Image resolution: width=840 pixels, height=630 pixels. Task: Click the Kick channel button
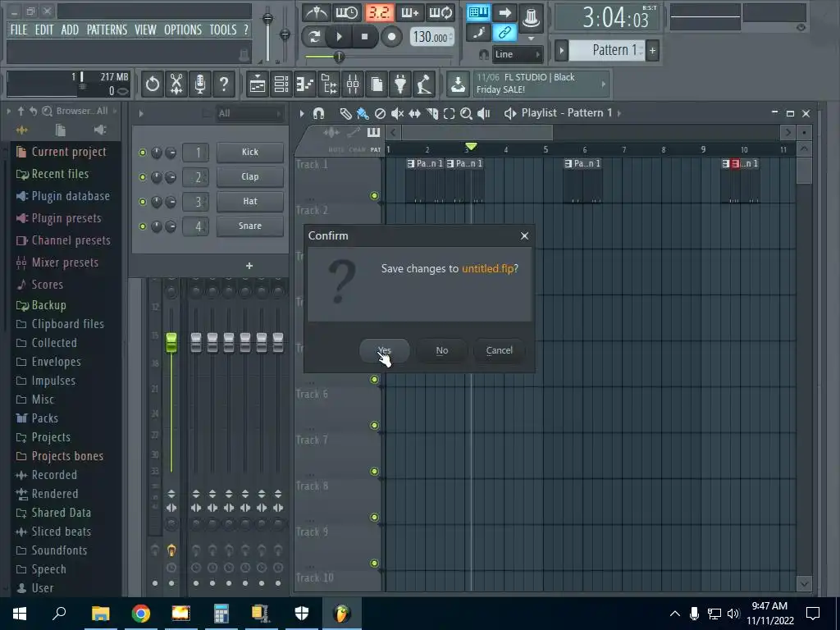(x=250, y=152)
